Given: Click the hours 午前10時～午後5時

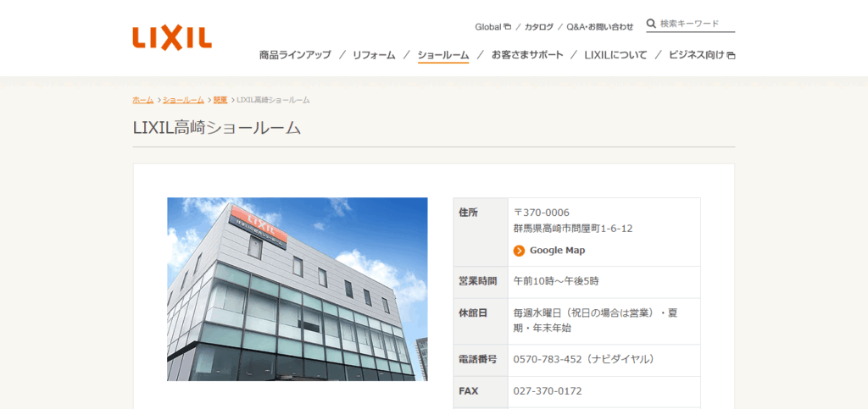Looking at the screenshot, I should (x=556, y=281).
